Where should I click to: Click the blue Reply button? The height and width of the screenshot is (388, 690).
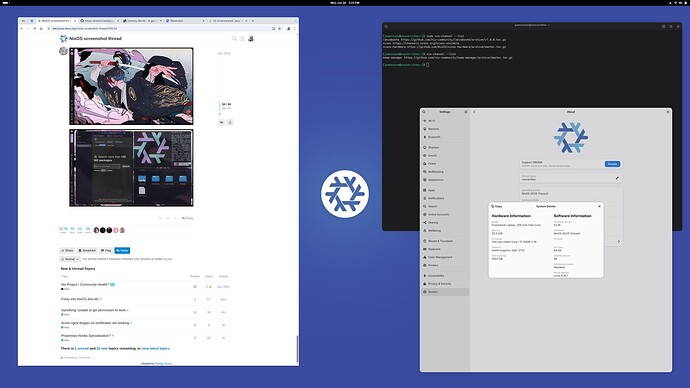point(122,250)
